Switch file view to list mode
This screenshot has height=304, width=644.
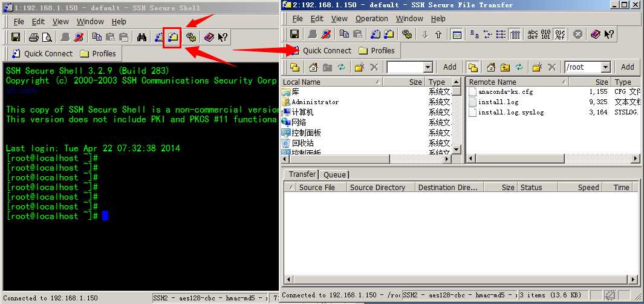pyautogui.click(x=501, y=35)
